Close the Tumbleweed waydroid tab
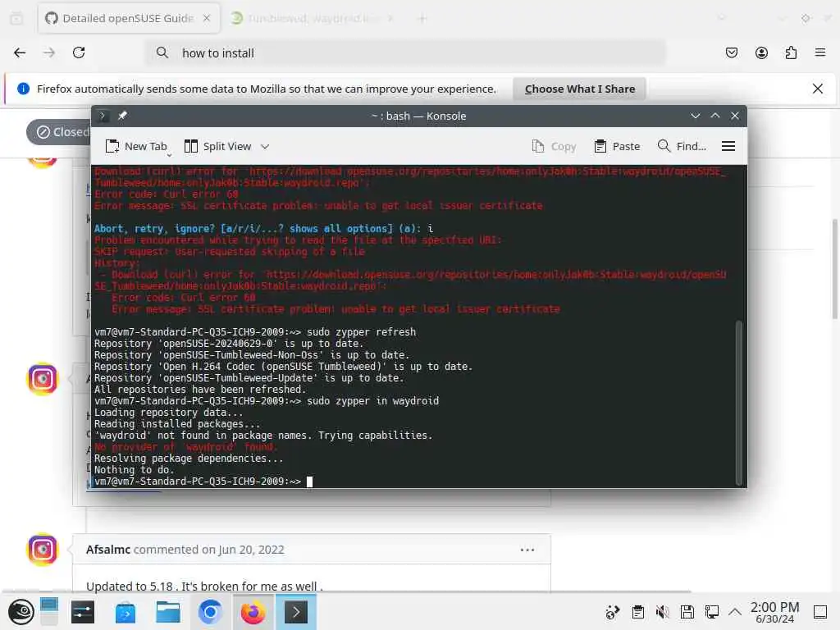 click(x=390, y=18)
